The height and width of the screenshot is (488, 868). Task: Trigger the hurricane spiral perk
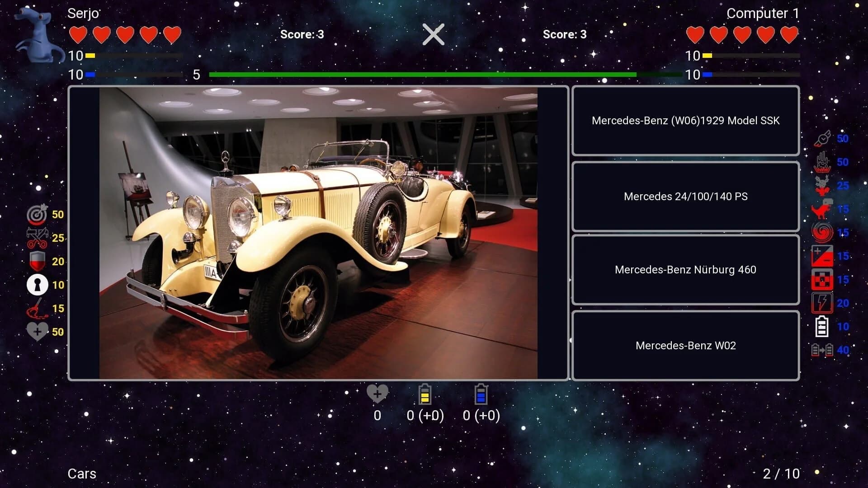coord(824,232)
